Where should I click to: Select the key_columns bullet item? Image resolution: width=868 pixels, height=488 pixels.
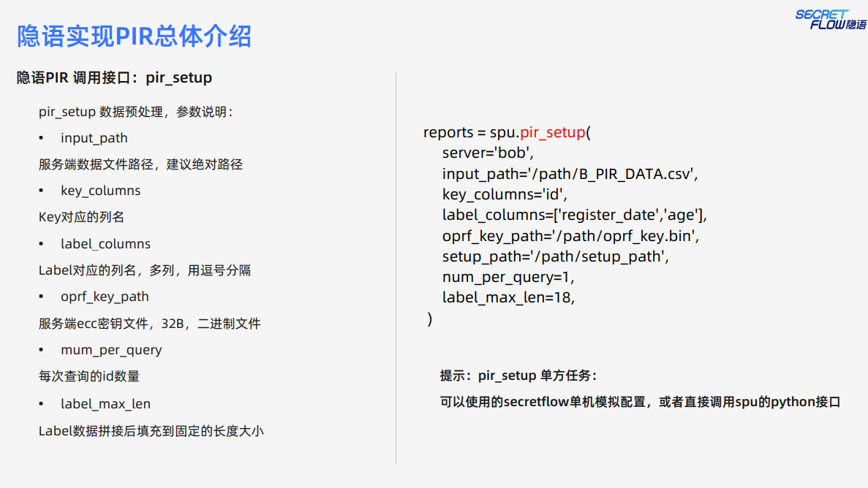coord(100,191)
